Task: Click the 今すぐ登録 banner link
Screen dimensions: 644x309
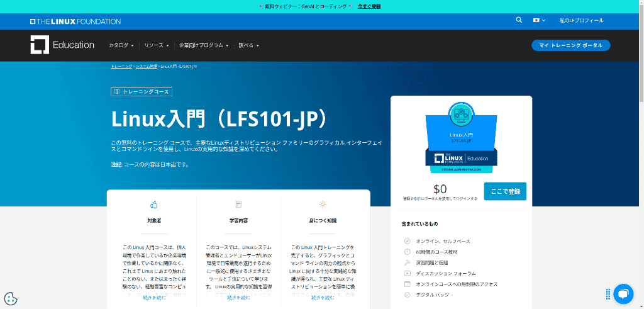Action: [x=369, y=6]
